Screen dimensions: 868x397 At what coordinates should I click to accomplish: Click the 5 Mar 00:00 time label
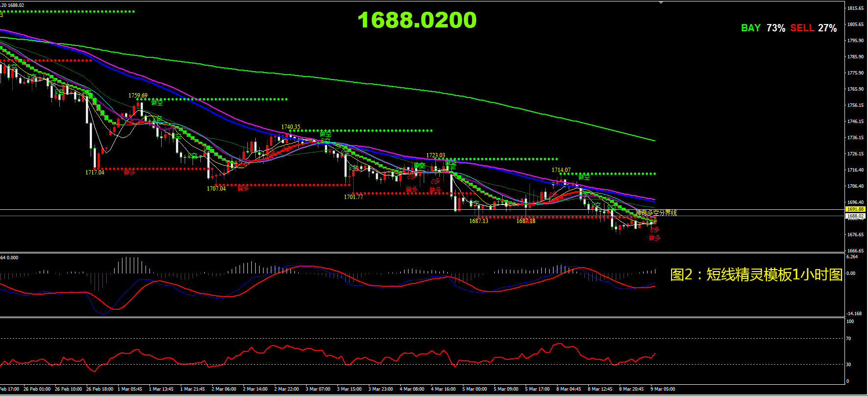(475, 389)
